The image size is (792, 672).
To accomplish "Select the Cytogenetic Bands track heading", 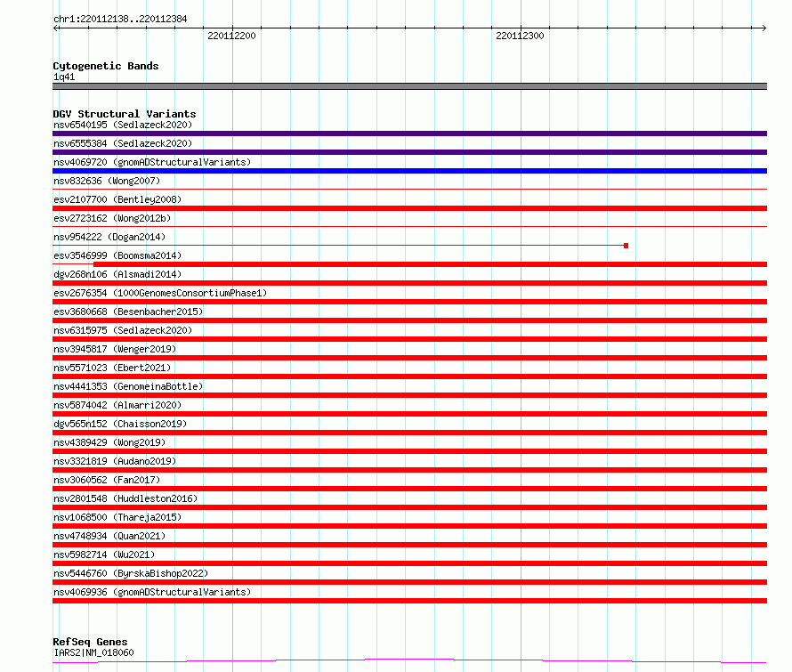I will pyautogui.click(x=106, y=66).
